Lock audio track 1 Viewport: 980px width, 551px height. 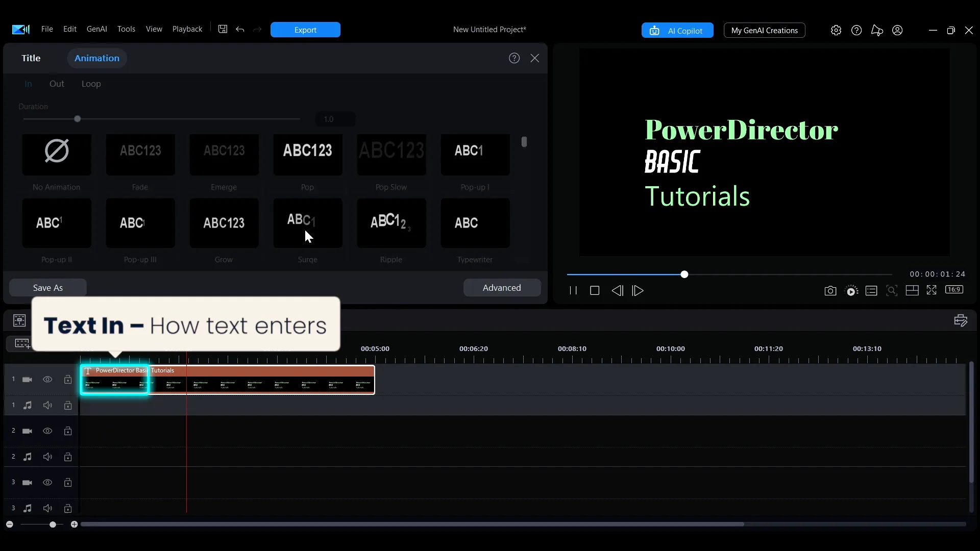[68, 405]
